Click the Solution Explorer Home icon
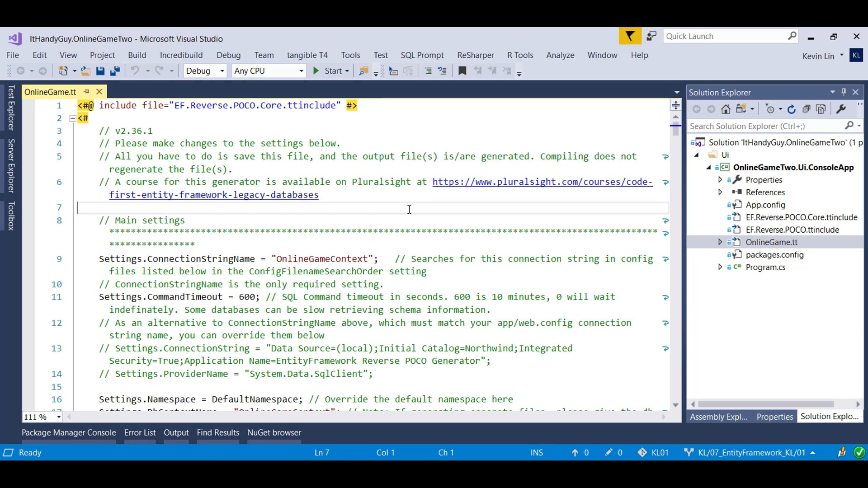The width and height of the screenshot is (868, 488). pos(726,109)
